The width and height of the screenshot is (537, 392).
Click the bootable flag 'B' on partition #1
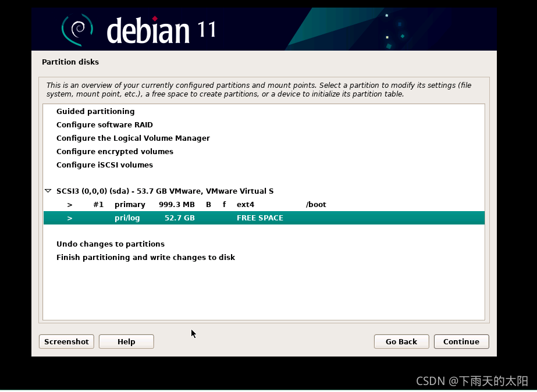pyautogui.click(x=208, y=204)
